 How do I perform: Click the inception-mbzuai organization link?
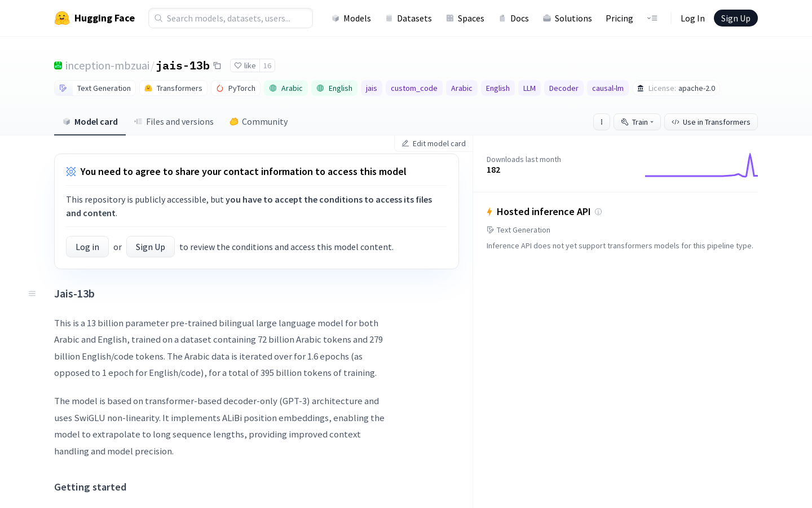click(107, 65)
